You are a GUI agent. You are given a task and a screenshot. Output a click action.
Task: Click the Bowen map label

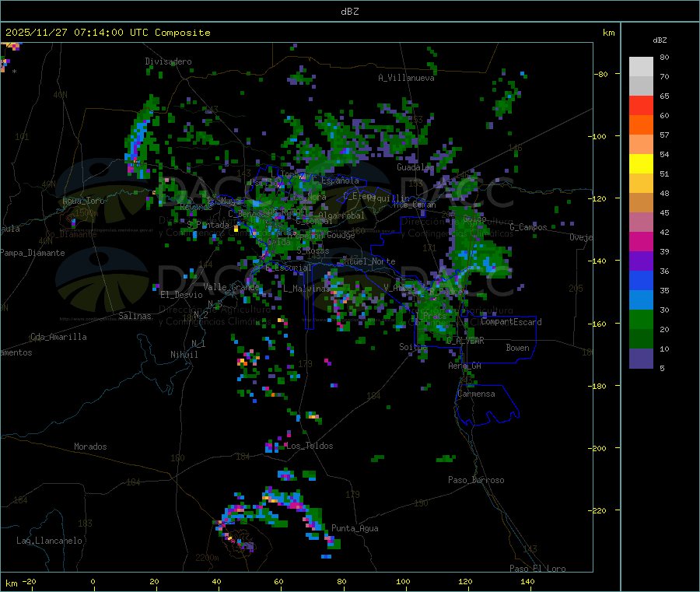point(518,348)
